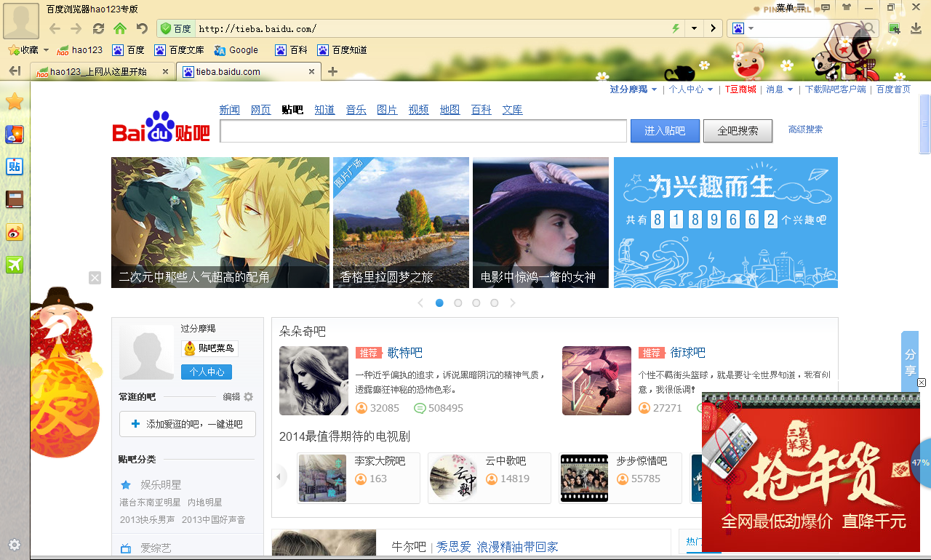Close the 抢年货 popup ad
Screen dimensions: 931x560
point(922,383)
